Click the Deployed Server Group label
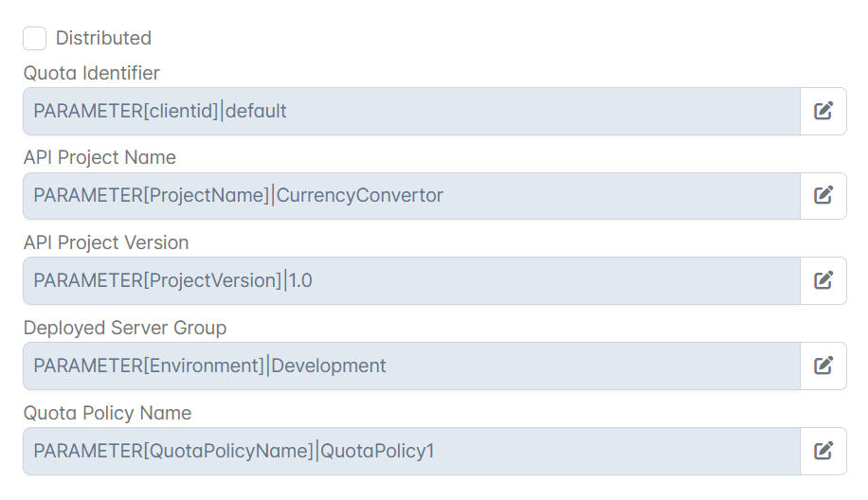The width and height of the screenshot is (868, 500). [125, 328]
